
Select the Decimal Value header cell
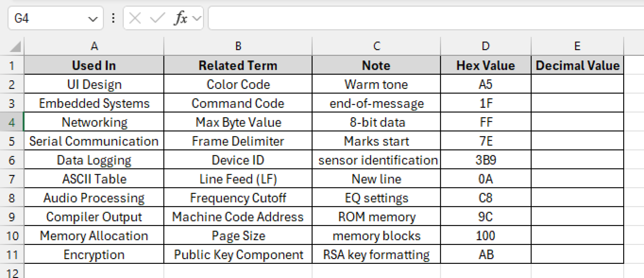click(x=577, y=65)
